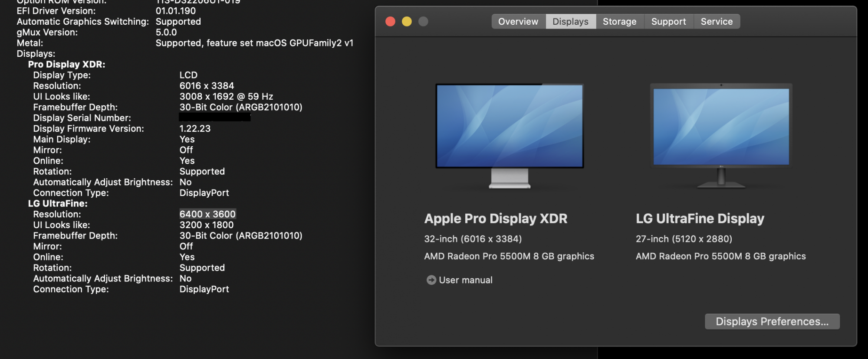This screenshot has width=868, height=359.
Task: Switch to the Service tab
Action: tap(717, 22)
